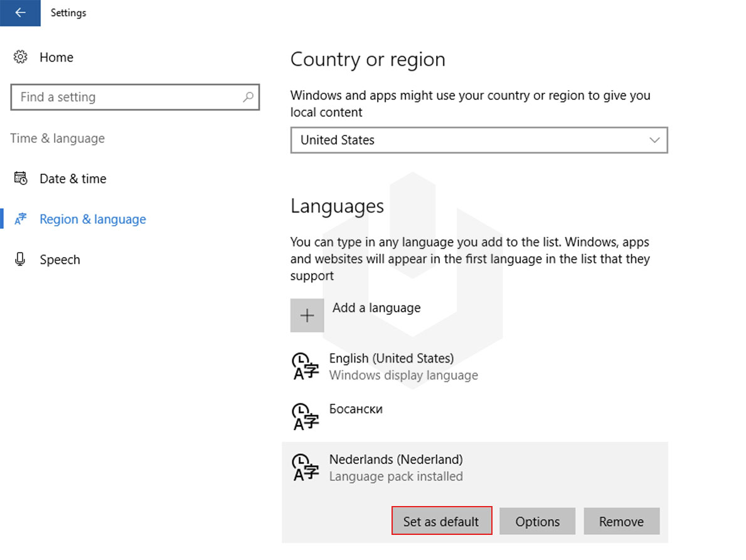Screen dimensions: 746x560
Task: Click inside the Find a setting field
Action: click(x=125, y=97)
